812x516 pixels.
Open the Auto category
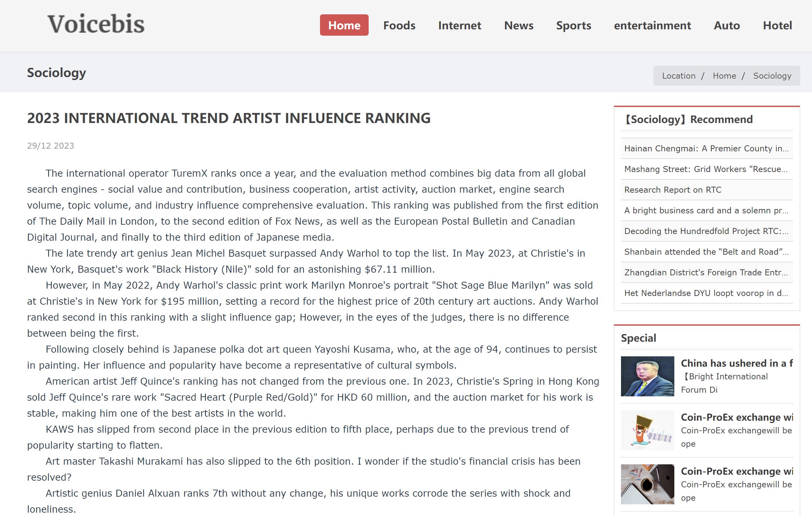click(727, 25)
